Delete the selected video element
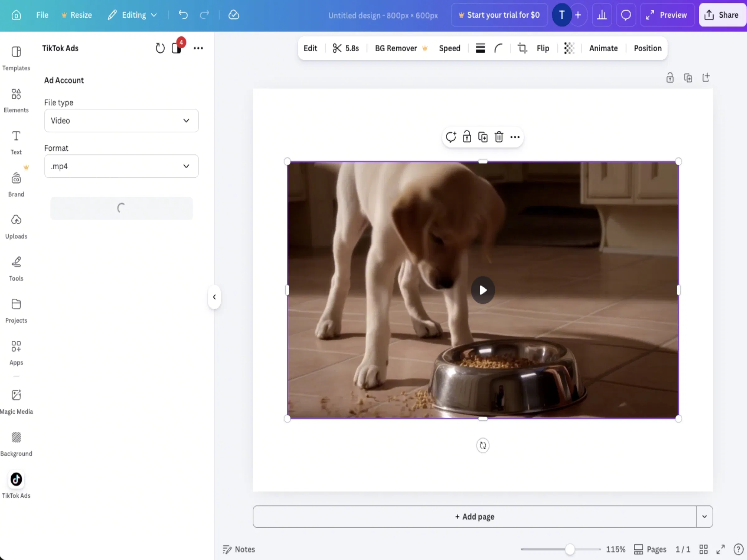 point(499,137)
